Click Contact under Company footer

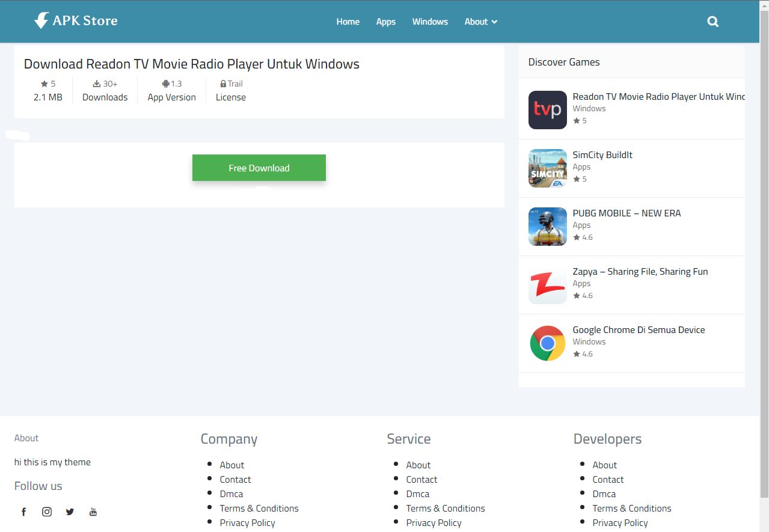coord(236,480)
